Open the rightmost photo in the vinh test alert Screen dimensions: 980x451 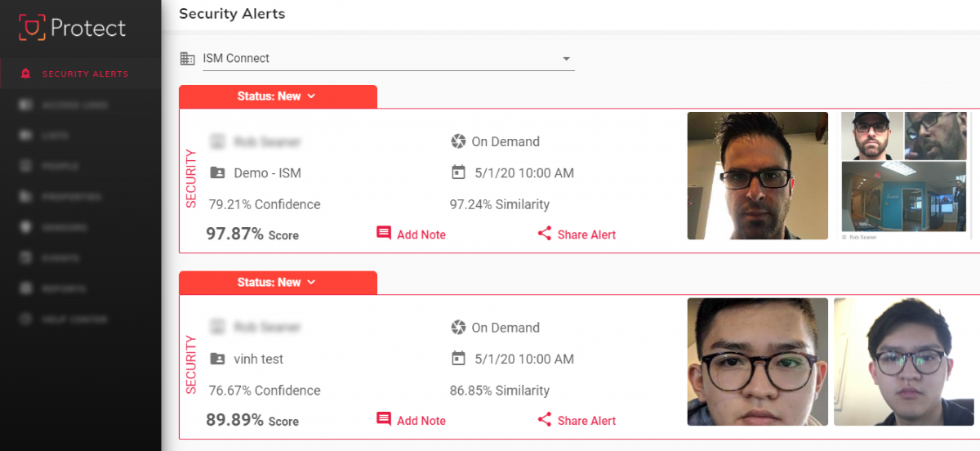(x=903, y=361)
